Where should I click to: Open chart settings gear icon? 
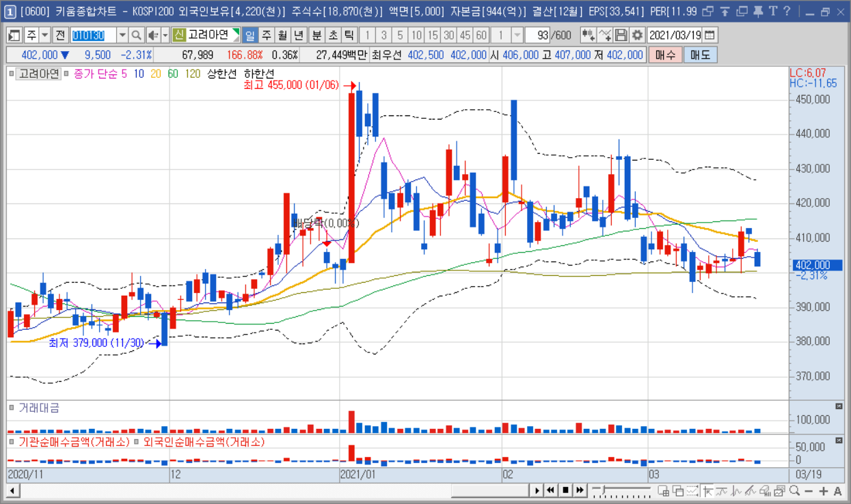click(x=637, y=35)
